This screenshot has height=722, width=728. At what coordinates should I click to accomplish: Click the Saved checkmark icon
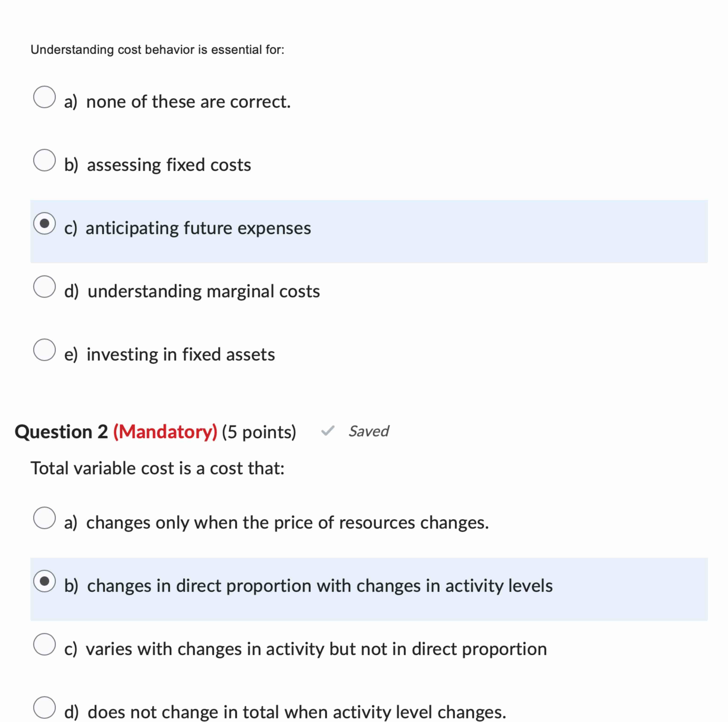[x=327, y=432]
